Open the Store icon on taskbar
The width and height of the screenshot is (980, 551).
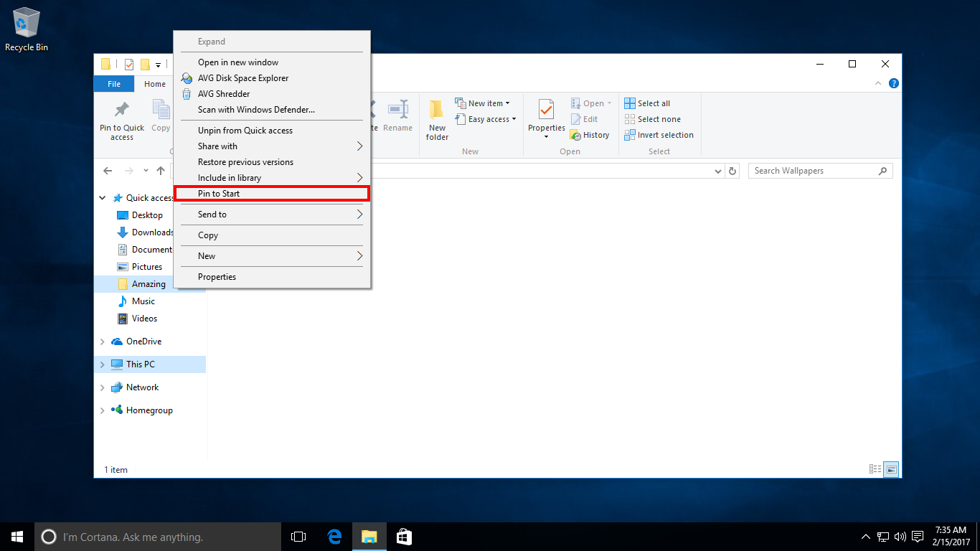404,537
